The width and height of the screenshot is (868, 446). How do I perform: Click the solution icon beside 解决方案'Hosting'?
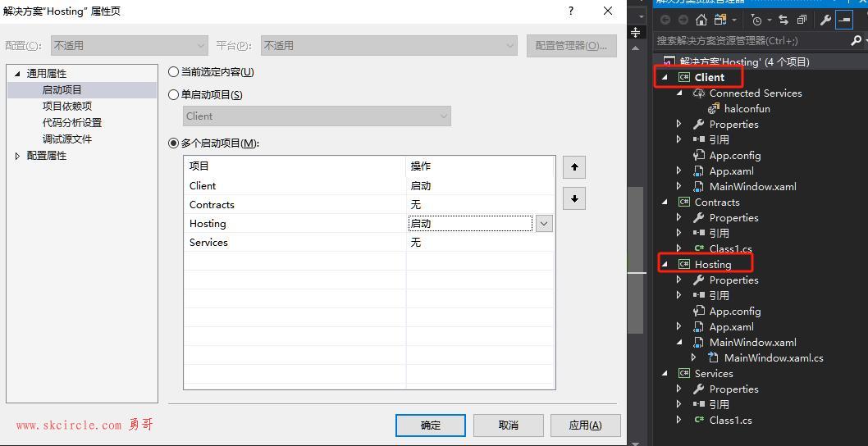[x=669, y=62]
